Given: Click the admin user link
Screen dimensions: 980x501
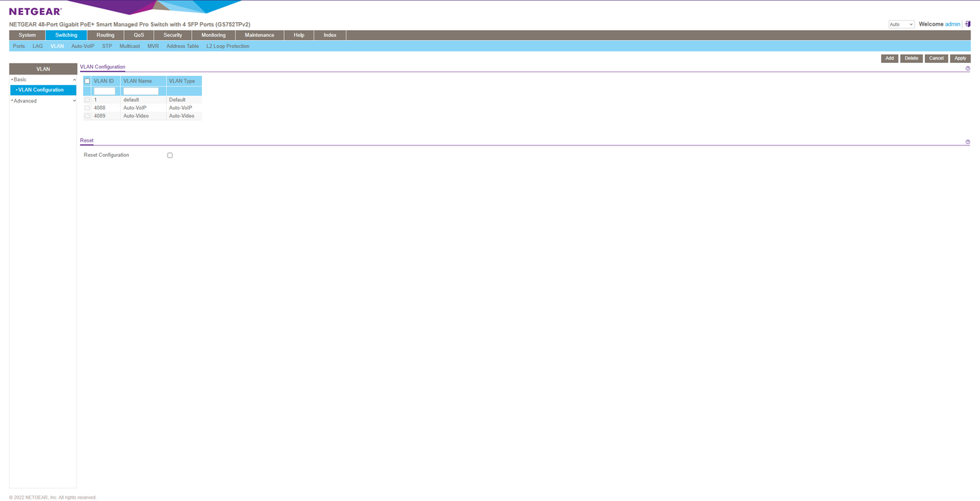Looking at the screenshot, I should (952, 24).
